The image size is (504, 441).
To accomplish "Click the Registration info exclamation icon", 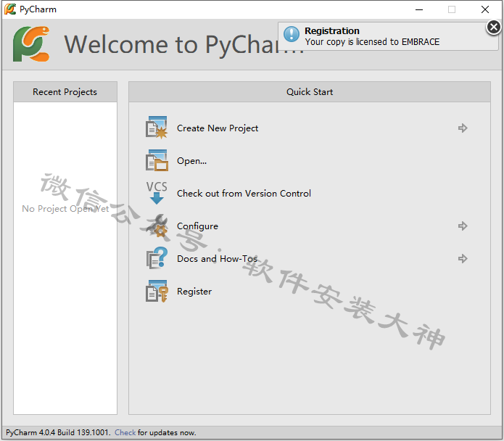I will 292,34.
